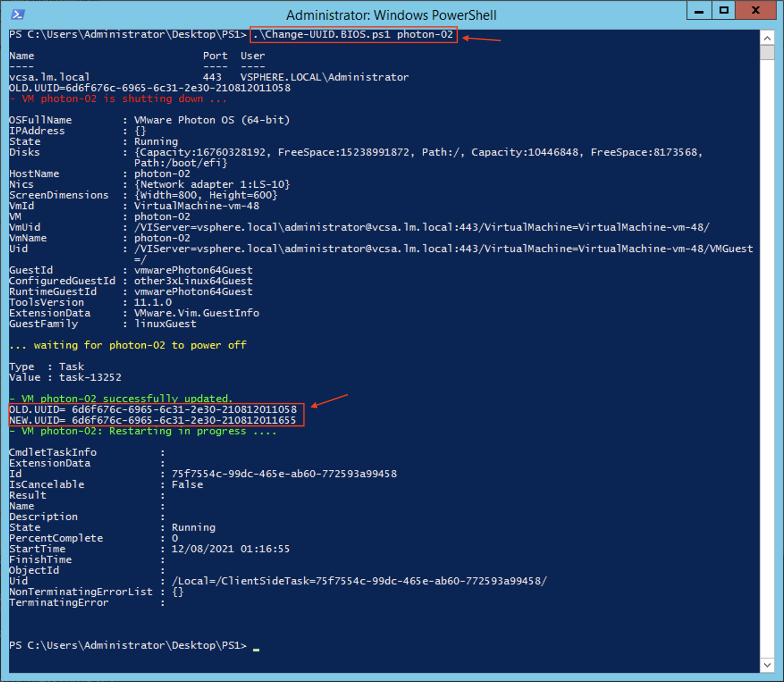
Task: Click the StartTime 12/08/2021 timestamp
Action: pos(230,549)
